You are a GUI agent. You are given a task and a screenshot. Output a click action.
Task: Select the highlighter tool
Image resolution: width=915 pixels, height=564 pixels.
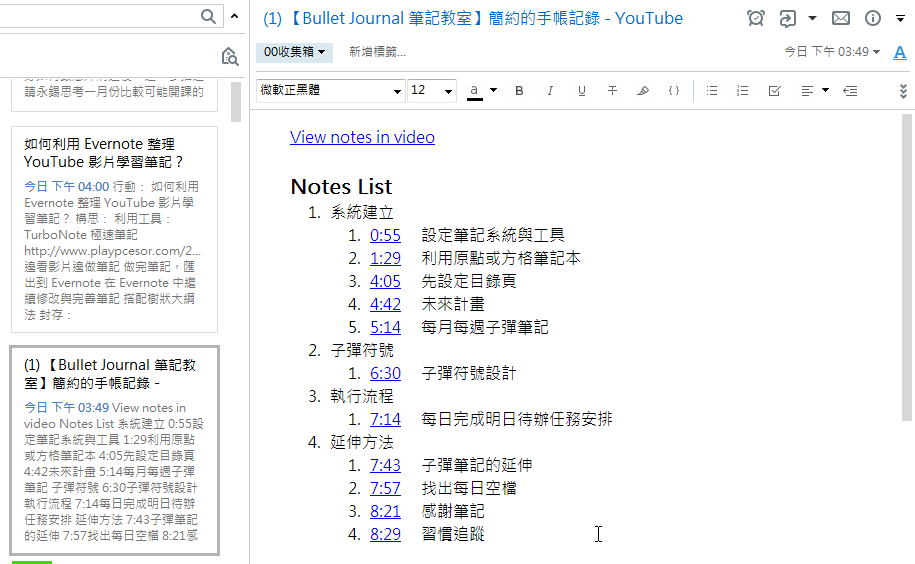643,90
